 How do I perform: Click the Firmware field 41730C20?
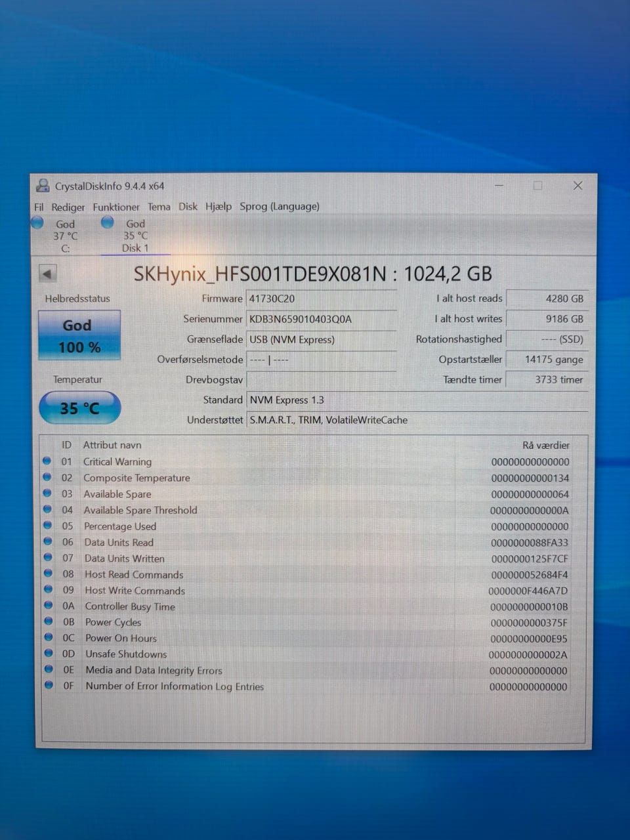tap(322, 299)
